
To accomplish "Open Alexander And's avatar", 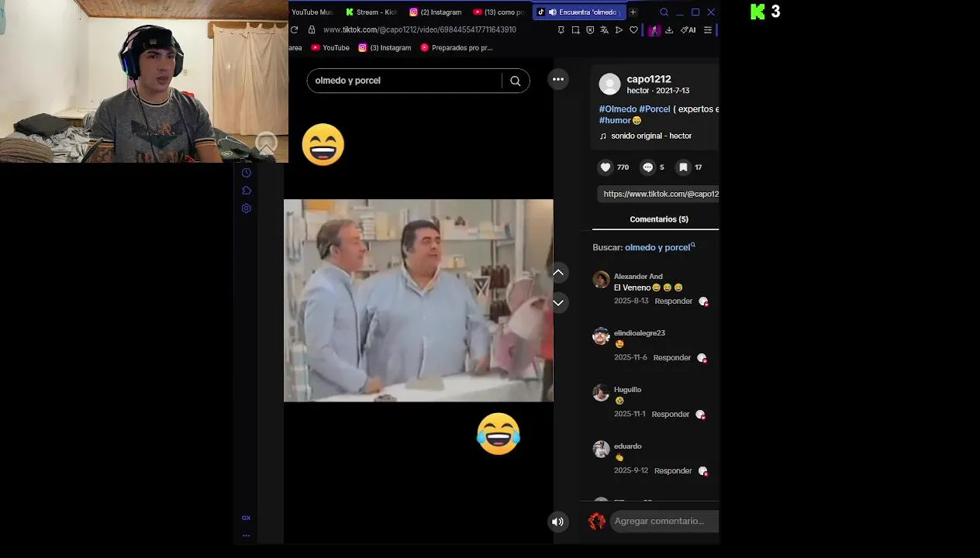I will 601,280.
